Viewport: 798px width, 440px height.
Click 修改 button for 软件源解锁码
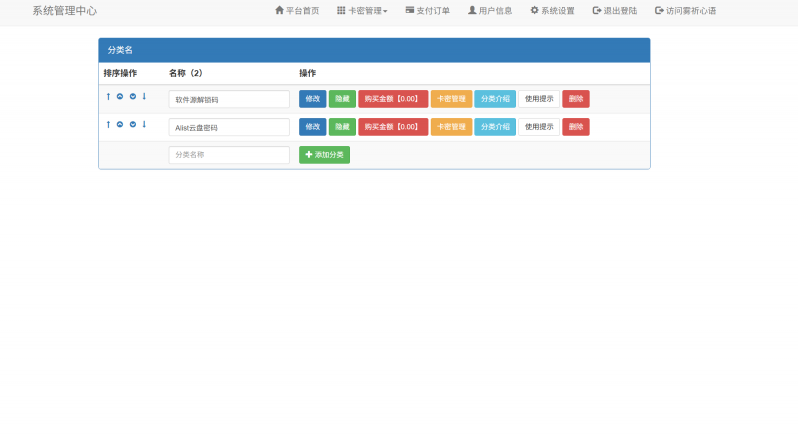(x=313, y=99)
